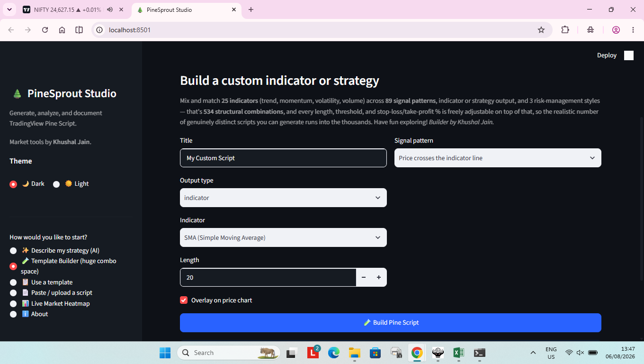Screen dimensions: 644x364
Task: Open the Windows Start menu
Action: (x=165, y=353)
